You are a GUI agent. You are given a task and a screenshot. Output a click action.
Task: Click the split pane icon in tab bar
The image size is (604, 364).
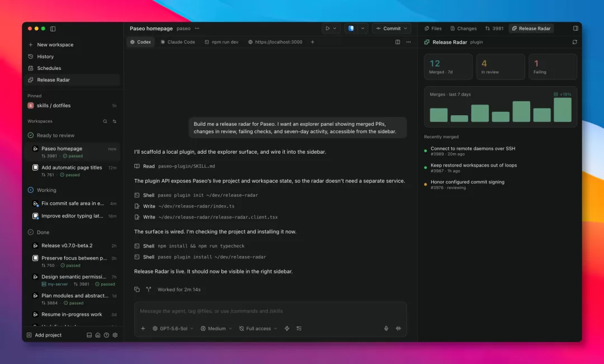pyautogui.click(x=398, y=42)
